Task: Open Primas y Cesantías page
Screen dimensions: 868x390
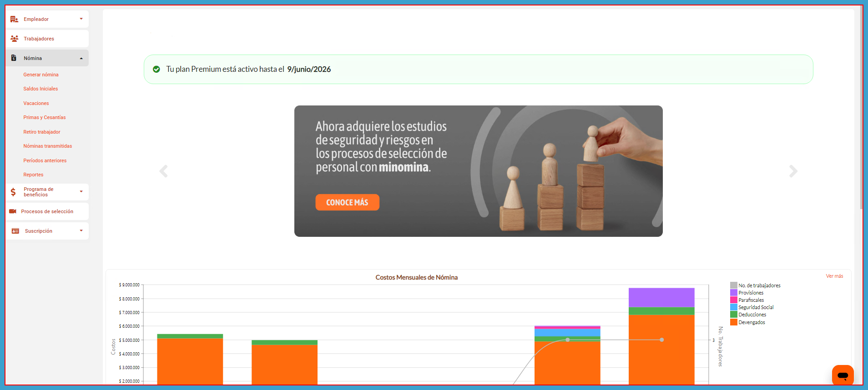Action: tap(45, 117)
